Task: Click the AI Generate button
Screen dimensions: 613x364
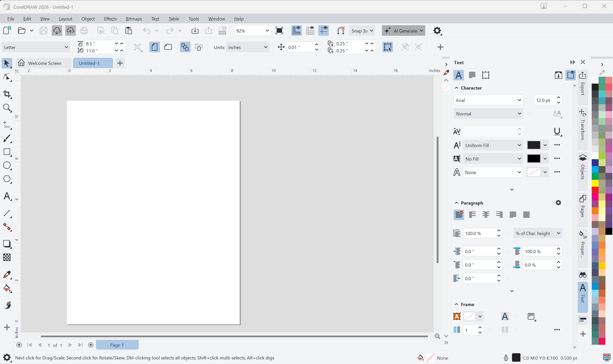Action: pos(403,31)
